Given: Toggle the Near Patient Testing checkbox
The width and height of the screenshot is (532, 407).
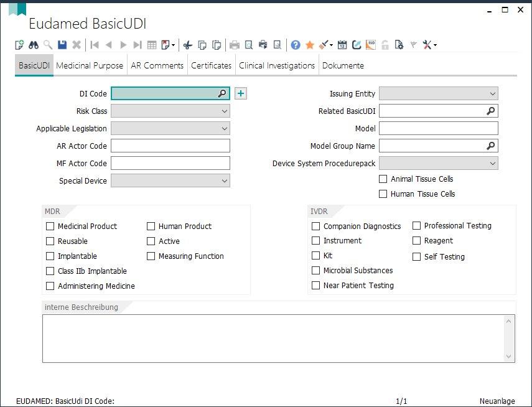Looking at the screenshot, I should [315, 285].
